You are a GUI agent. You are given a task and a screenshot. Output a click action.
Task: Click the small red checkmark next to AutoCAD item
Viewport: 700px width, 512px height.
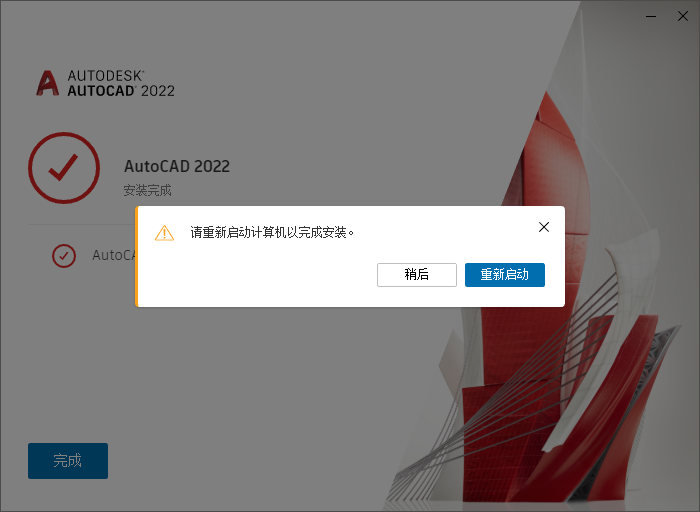click(64, 256)
